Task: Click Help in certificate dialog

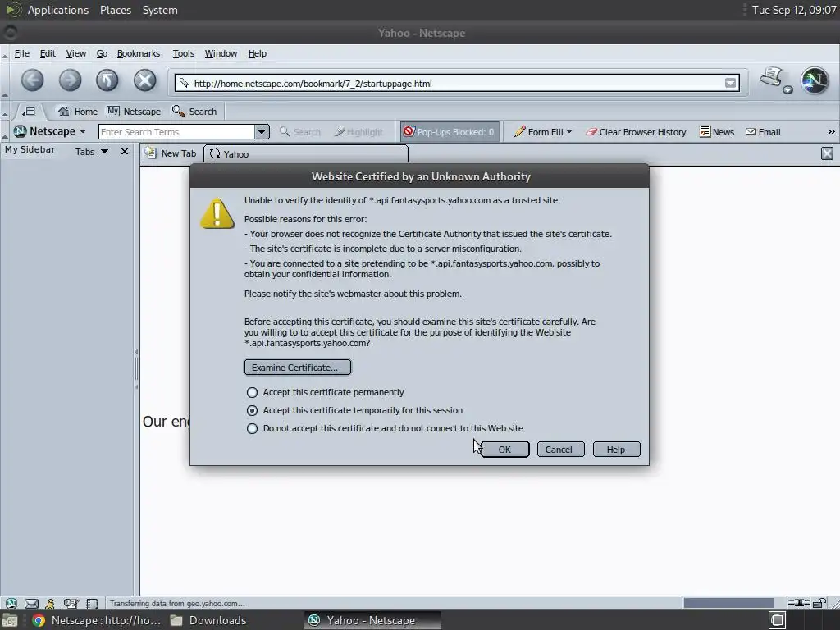Action: click(x=617, y=450)
